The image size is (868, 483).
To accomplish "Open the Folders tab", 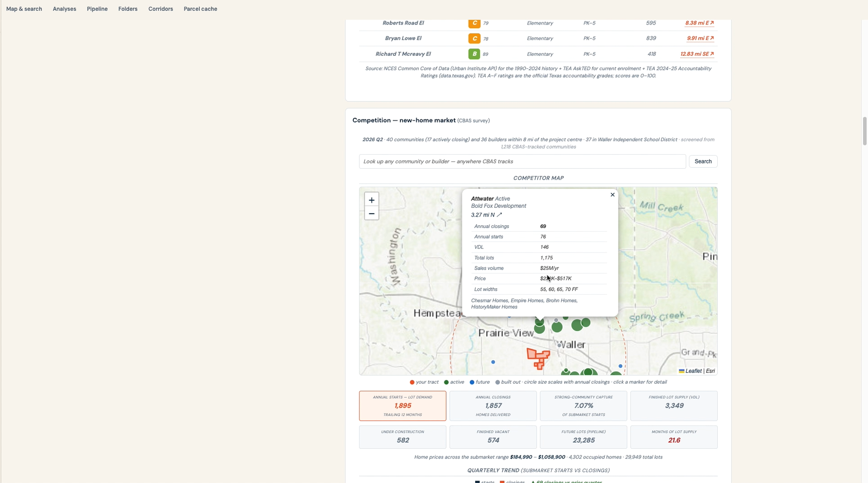I will pyautogui.click(x=128, y=9).
